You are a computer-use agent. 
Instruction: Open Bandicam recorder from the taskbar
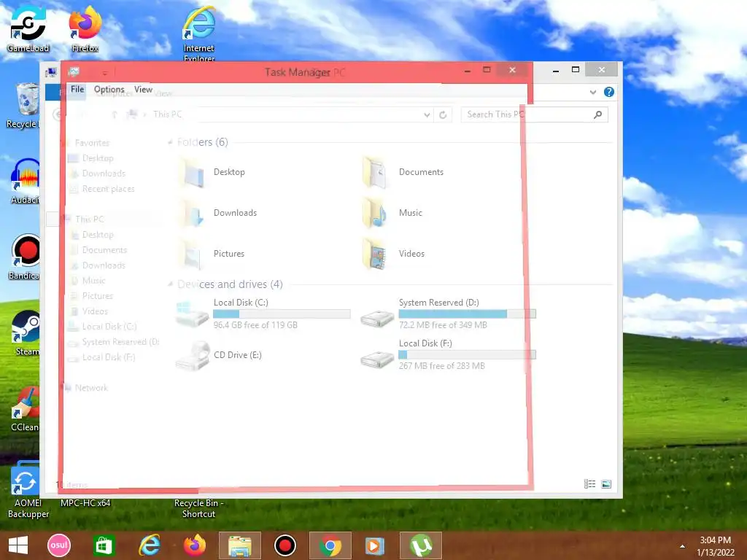point(285,545)
